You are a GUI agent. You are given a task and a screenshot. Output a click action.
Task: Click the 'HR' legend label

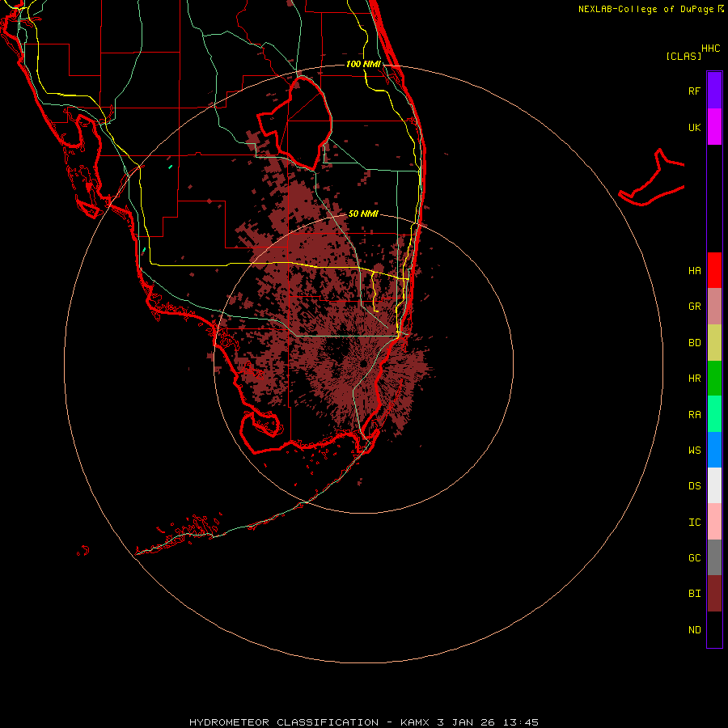click(694, 379)
